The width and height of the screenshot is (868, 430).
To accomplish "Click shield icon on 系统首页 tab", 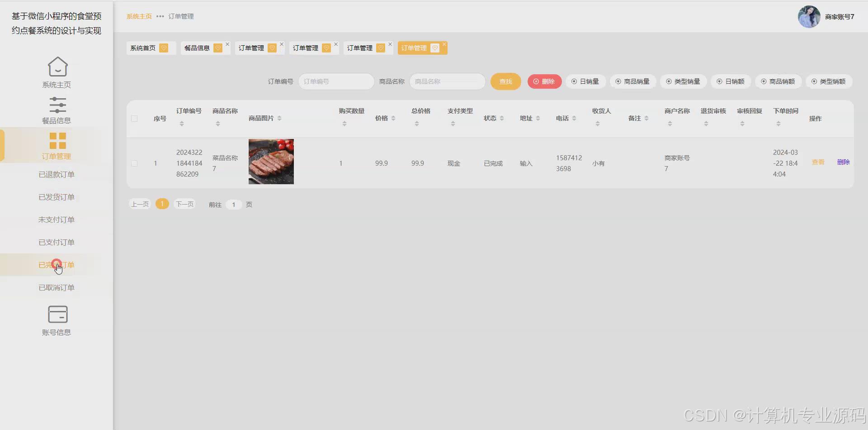I will [164, 48].
